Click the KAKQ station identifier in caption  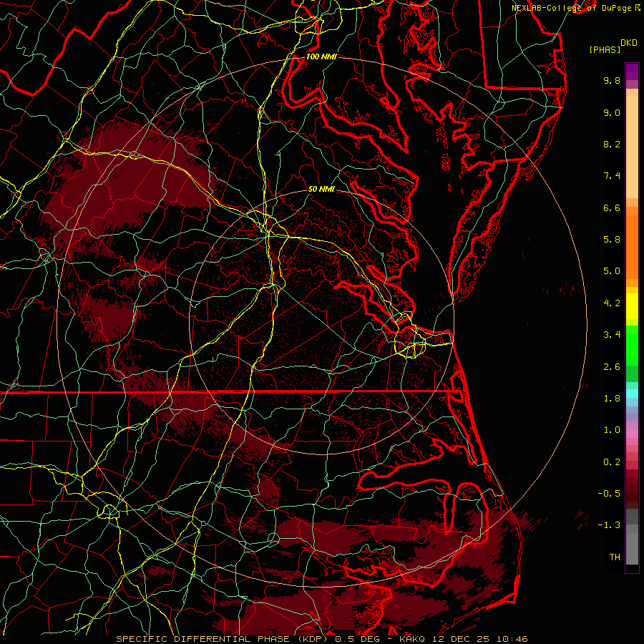click(x=412, y=639)
